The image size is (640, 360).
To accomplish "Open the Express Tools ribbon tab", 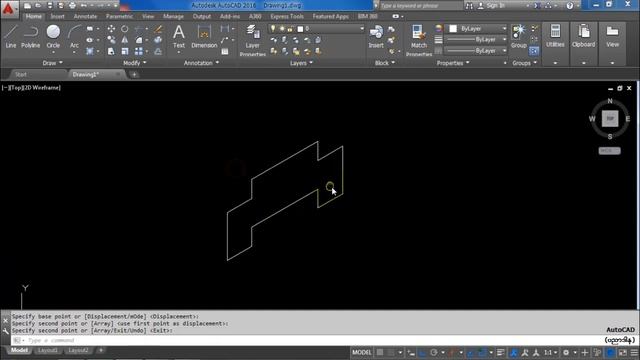I will (x=287, y=16).
